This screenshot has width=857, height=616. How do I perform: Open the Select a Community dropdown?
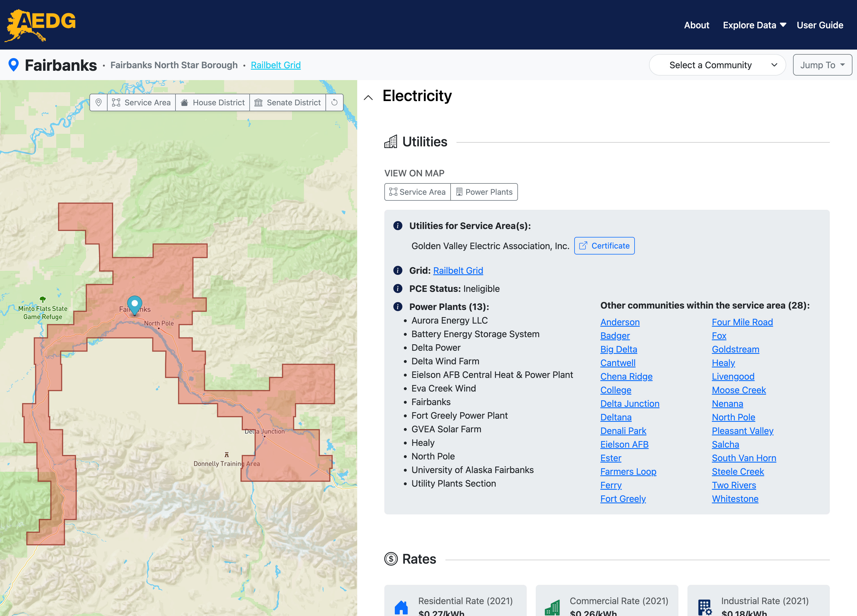tap(717, 65)
